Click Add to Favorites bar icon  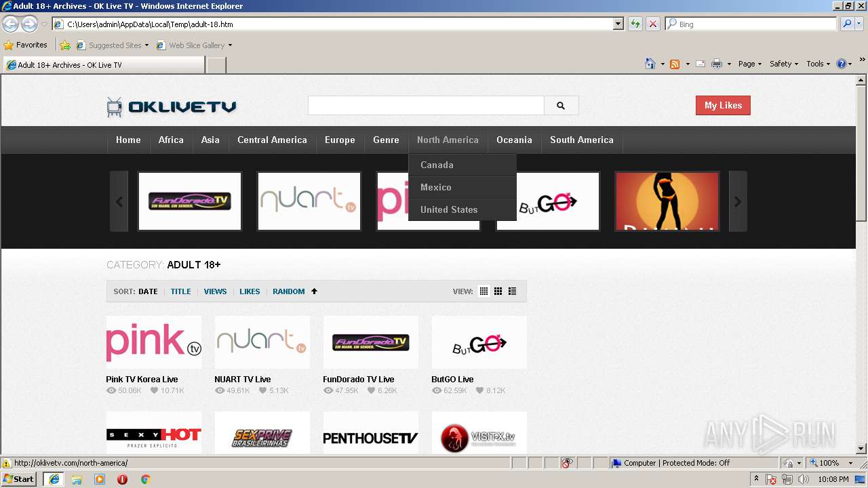[x=65, y=45]
